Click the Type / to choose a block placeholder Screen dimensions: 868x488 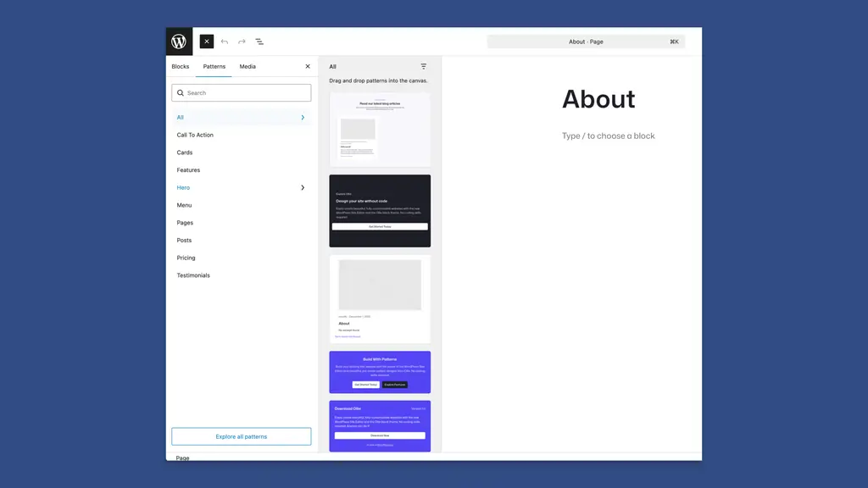609,136
